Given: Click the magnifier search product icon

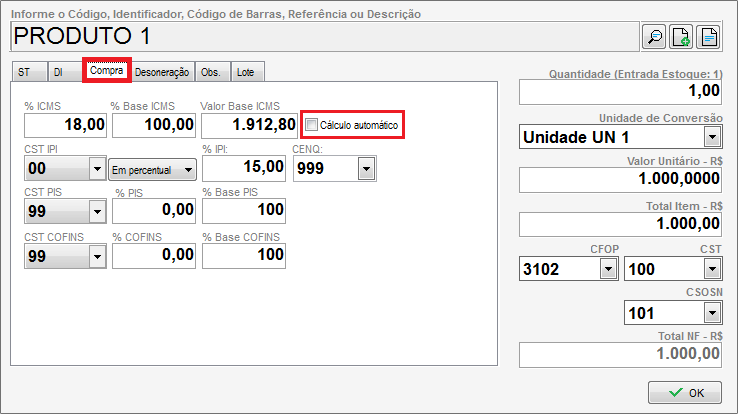Looking at the screenshot, I should [654, 36].
